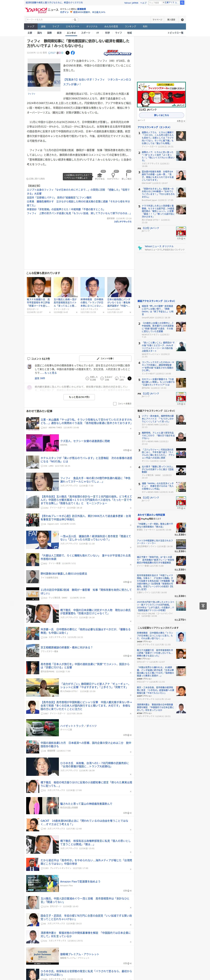210x980 pixels.
Task: Expand top comment with もっと見る
Action: pyautogui.click(x=50, y=373)
